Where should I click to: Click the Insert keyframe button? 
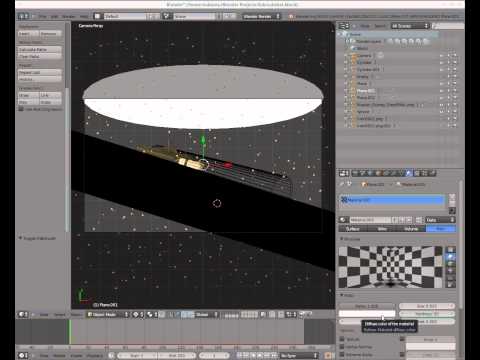pos(28,34)
